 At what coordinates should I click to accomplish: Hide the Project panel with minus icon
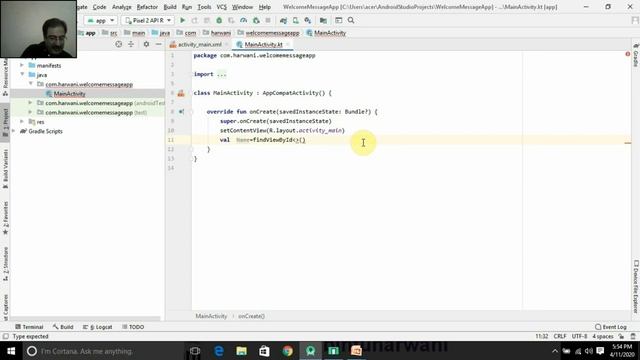[159, 44]
